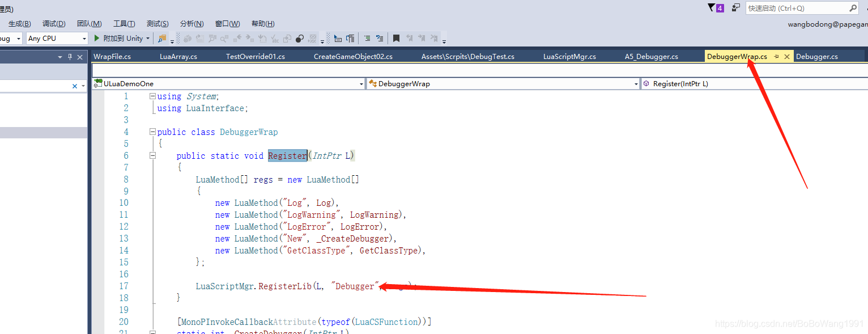Switch to Assets/Scrpits/DebugTest.cs tab
Viewport: 868px width, 334px height.
click(x=468, y=57)
